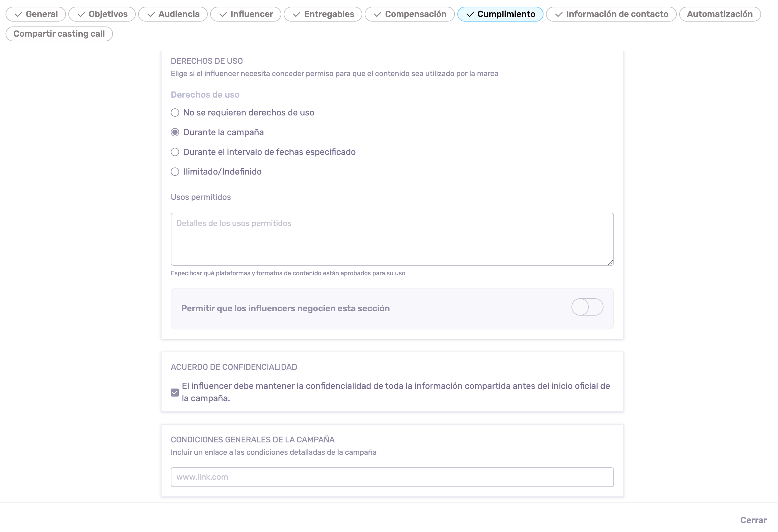Switch to the Objetivos tab
778x532 pixels.
pyautogui.click(x=102, y=14)
